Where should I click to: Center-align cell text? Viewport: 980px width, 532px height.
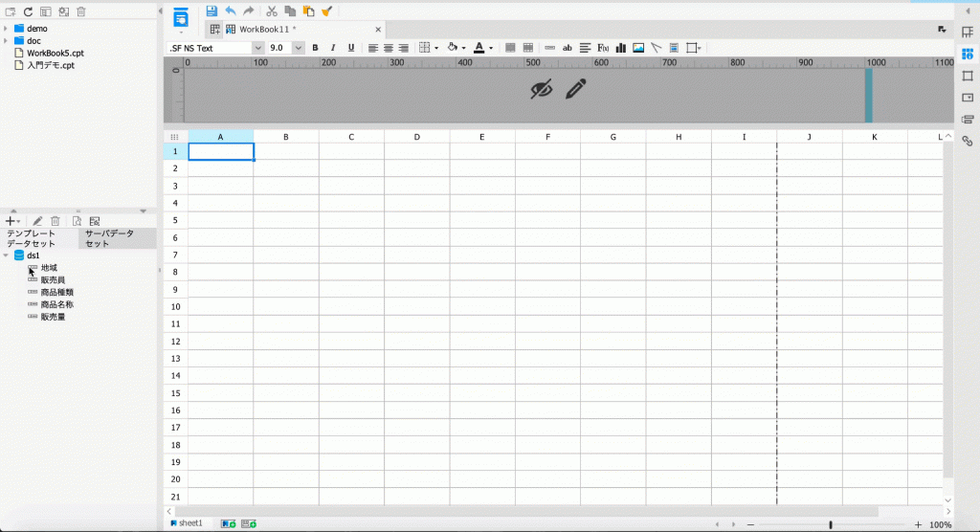click(389, 48)
